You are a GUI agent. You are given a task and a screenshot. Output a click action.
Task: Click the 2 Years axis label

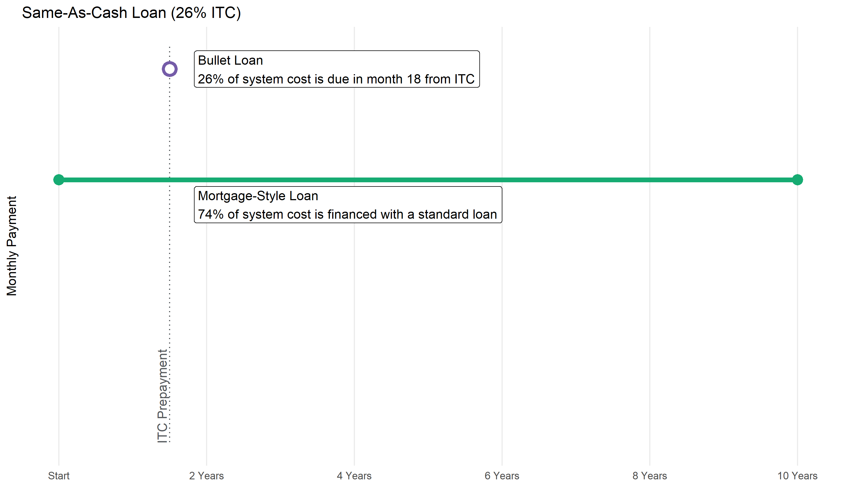206,476
